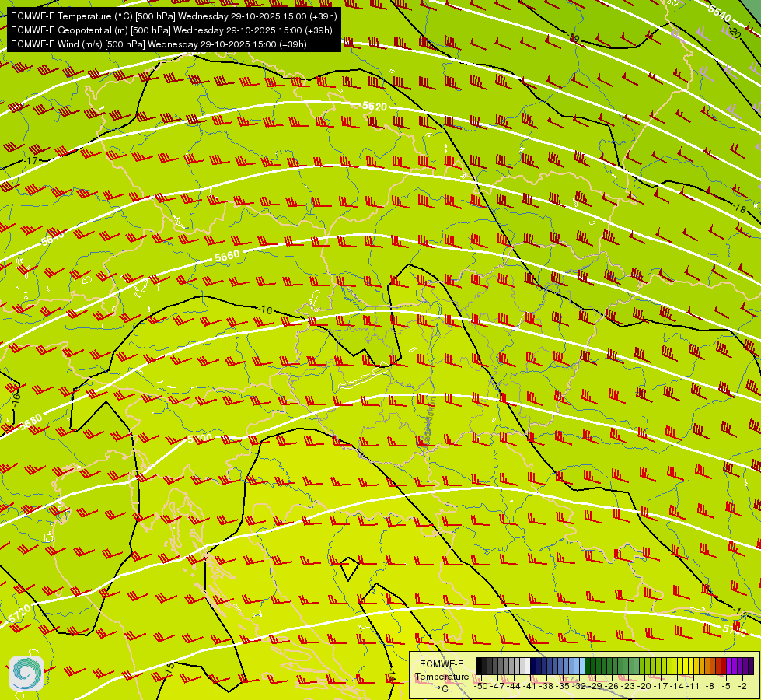The width and height of the screenshot is (761, 700).
Task: Click the -17 isotherm label on the black contour
Action: [x=32, y=160]
